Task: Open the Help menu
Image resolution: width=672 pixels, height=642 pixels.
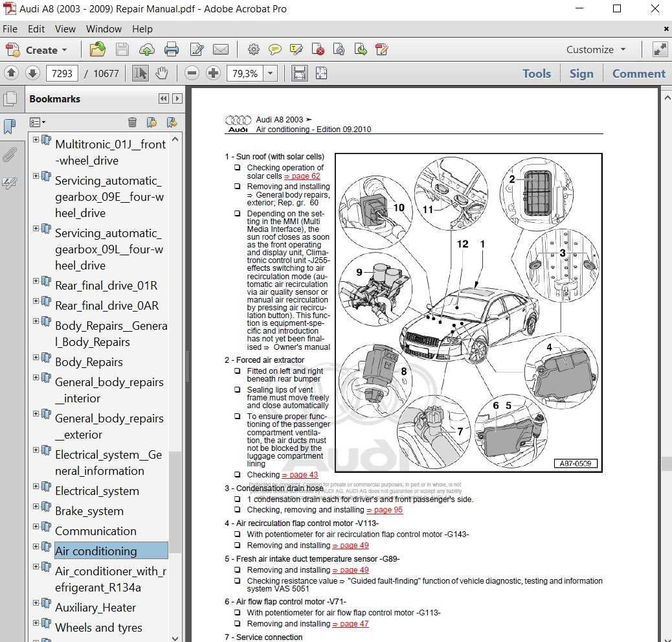Action: tap(142, 29)
